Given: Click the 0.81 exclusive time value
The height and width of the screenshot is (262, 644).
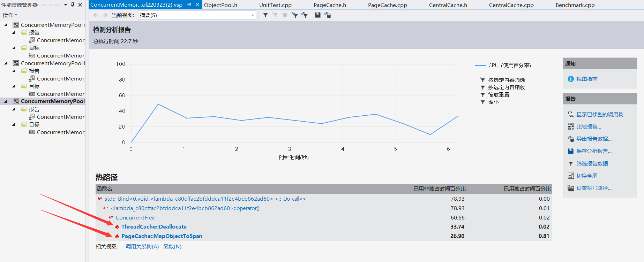Looking at the screenshot, I should (x=544, y=236).
